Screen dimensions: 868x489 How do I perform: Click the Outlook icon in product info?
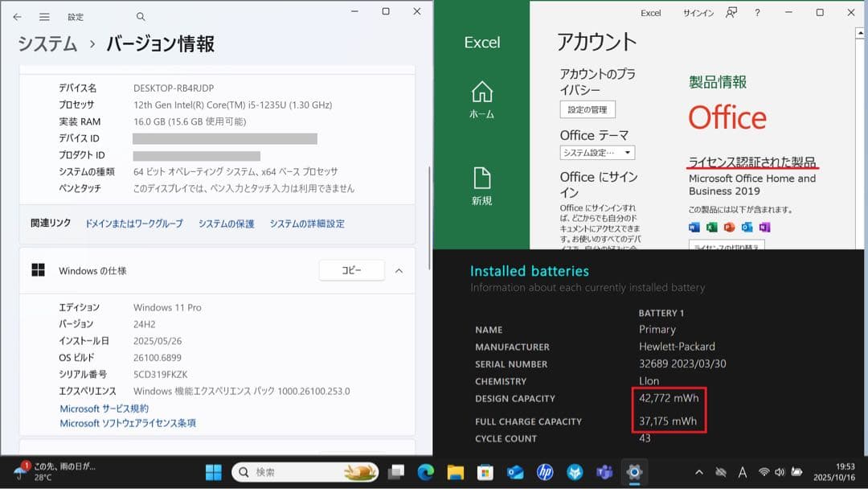(x=748, y=228)
